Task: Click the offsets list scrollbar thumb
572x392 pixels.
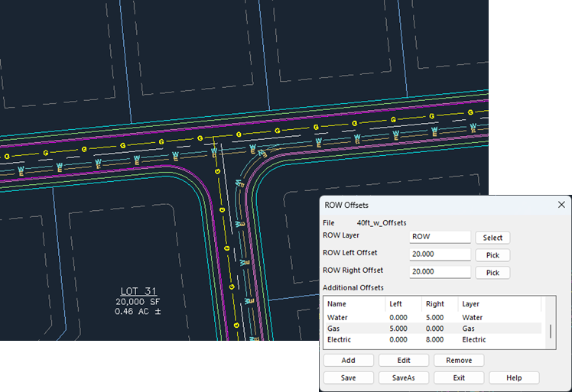Action: [x=551, y=331]
